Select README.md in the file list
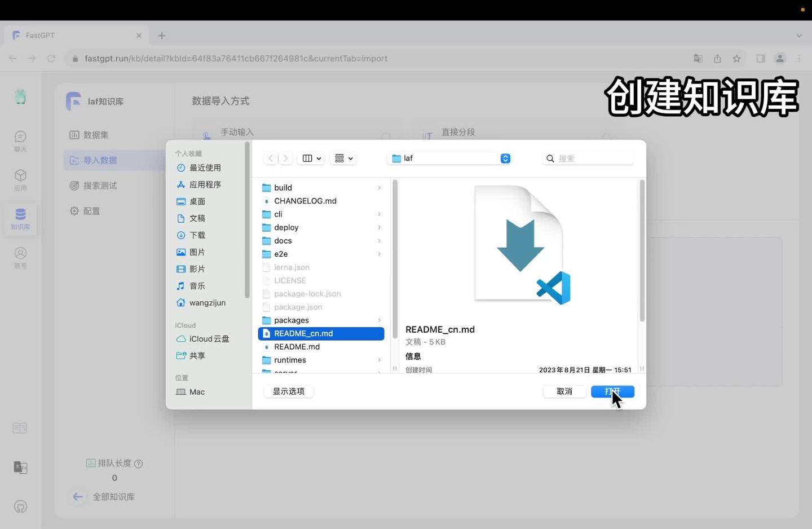Image resolution: width=812 pixels, height=529 pixels. 297,347
